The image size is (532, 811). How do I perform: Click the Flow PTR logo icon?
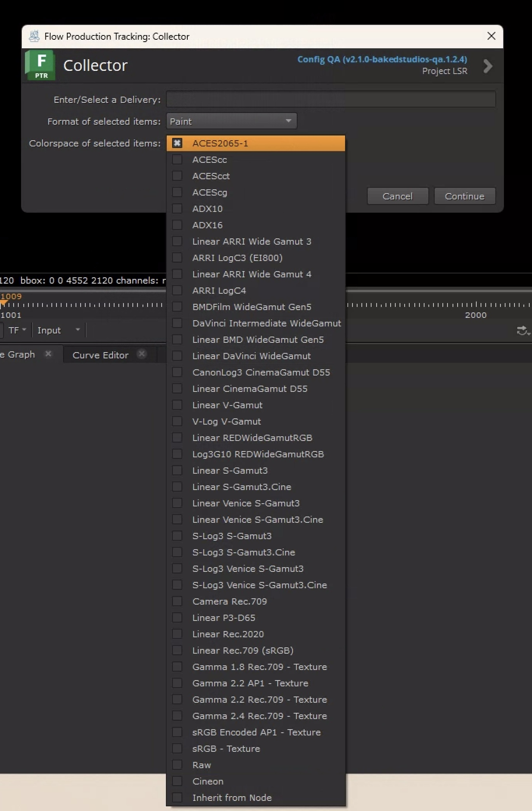40,65
